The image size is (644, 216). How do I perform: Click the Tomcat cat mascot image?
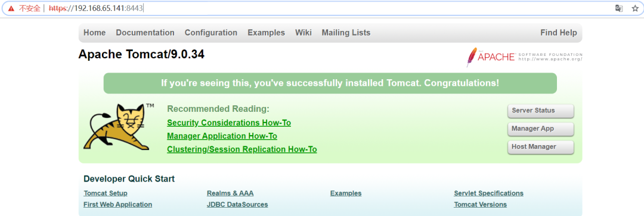tap(119, 127)
